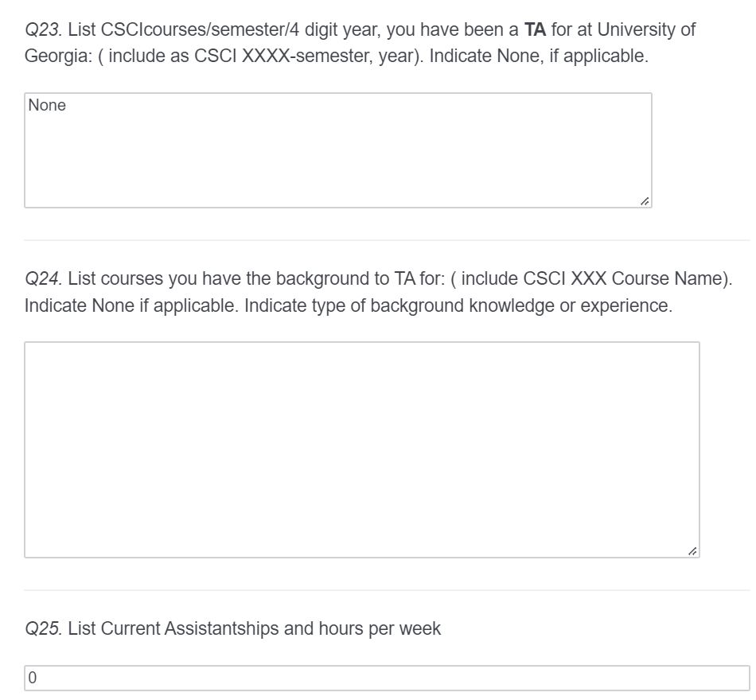Click the Q24 text area resize grip
The image size is (756, 700).
(692, 551)
